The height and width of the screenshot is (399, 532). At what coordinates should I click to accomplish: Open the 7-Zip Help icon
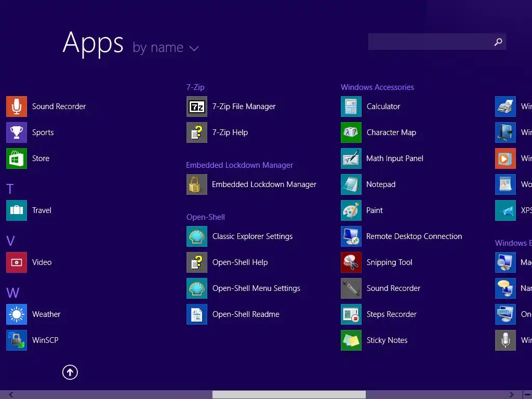tap(197, 132)
